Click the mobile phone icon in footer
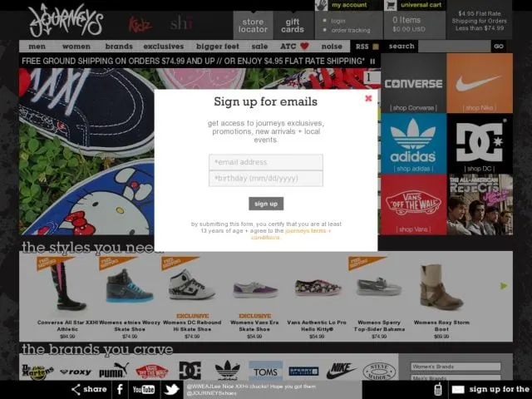Screen dimensions: 532x399 tap(438, 390)
